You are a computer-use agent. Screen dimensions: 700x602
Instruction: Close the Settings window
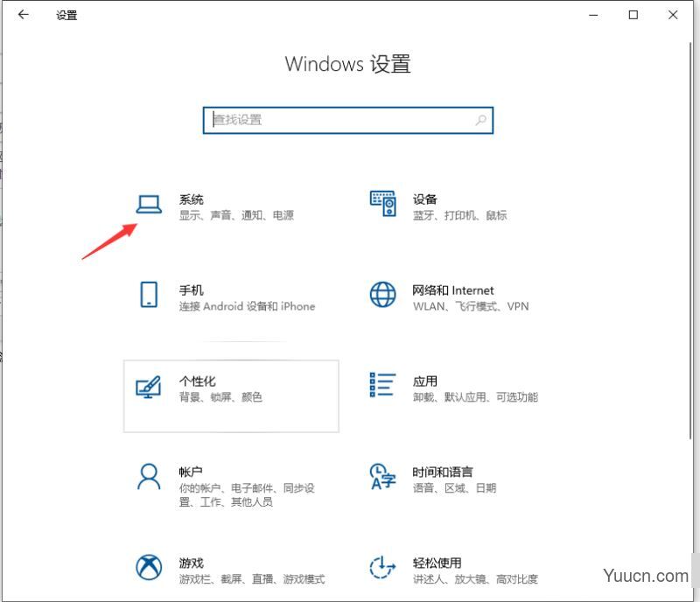click(673, 15)
